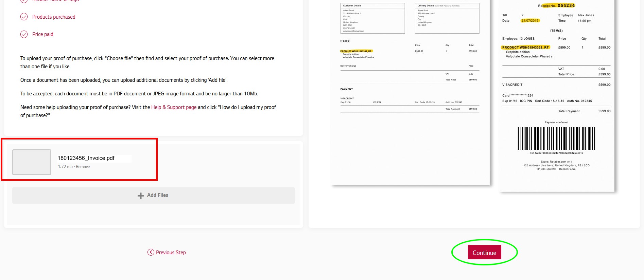Image resolution: width=644 pixels, height=280 pixels.
Task: Remove the 180123456_Invoice.pdf upload
Action: [x=83, y=167]
